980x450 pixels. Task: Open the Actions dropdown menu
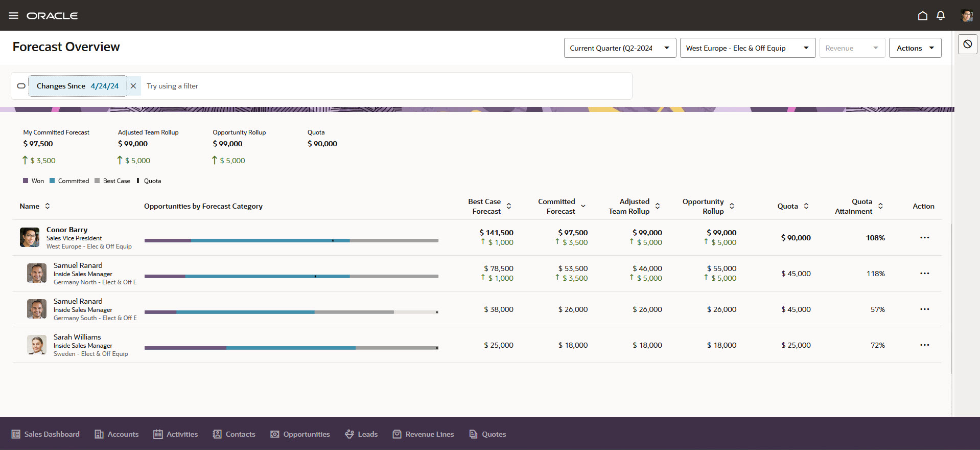pos(915,48)
